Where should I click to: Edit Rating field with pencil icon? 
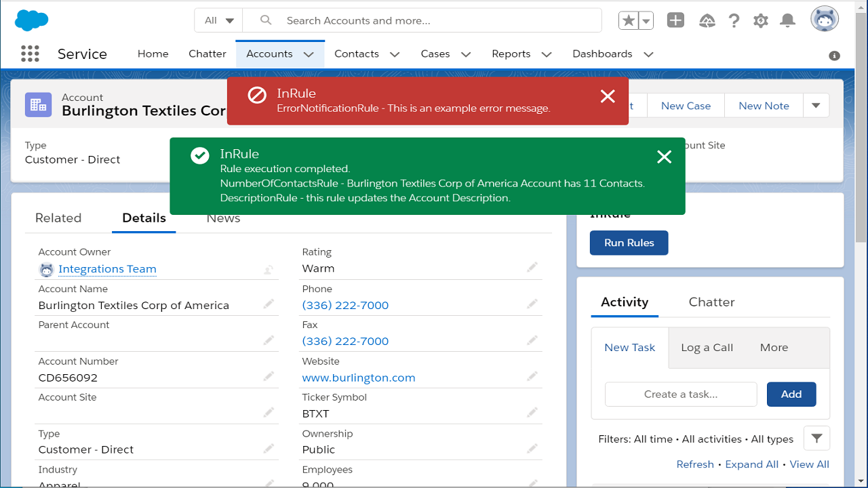532,268
